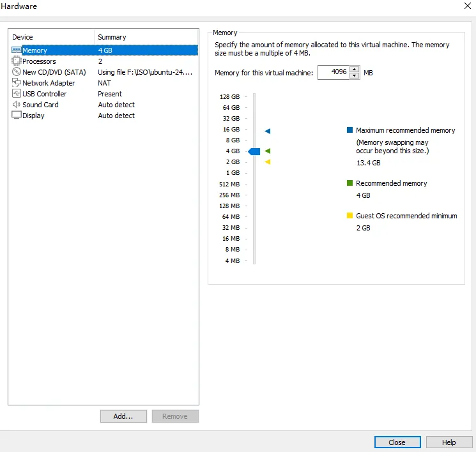Screen dimensions: 476x452
Task: Click the yellow guest OS minimum marker
Action: (268, 162)
